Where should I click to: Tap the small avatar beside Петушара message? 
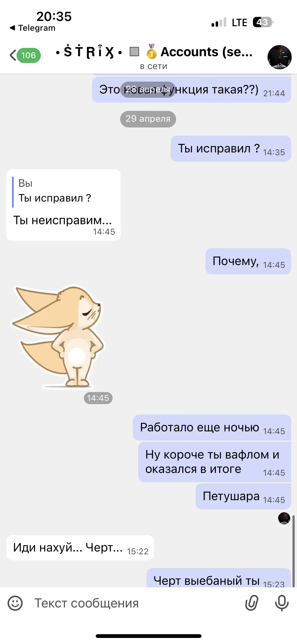284,518
